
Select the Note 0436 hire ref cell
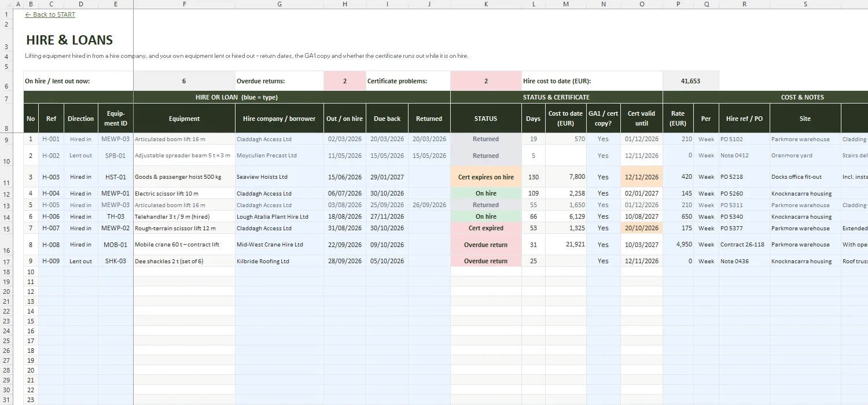[744, 261]
